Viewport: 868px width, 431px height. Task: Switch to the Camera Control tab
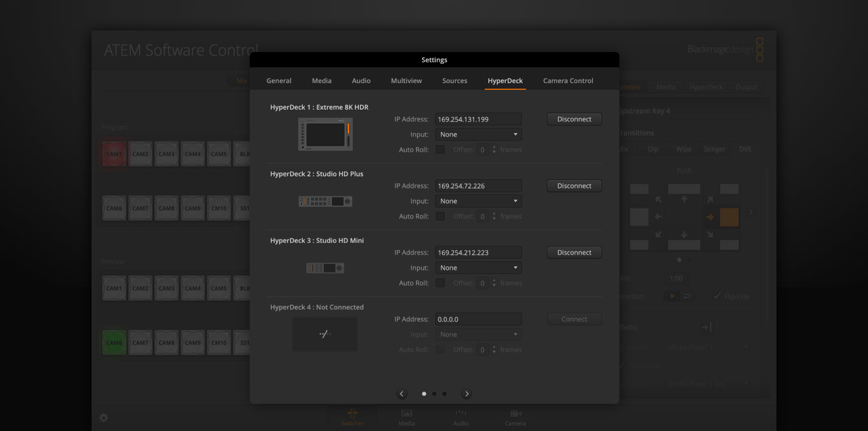pyautogui.click(x=568, y=80)
